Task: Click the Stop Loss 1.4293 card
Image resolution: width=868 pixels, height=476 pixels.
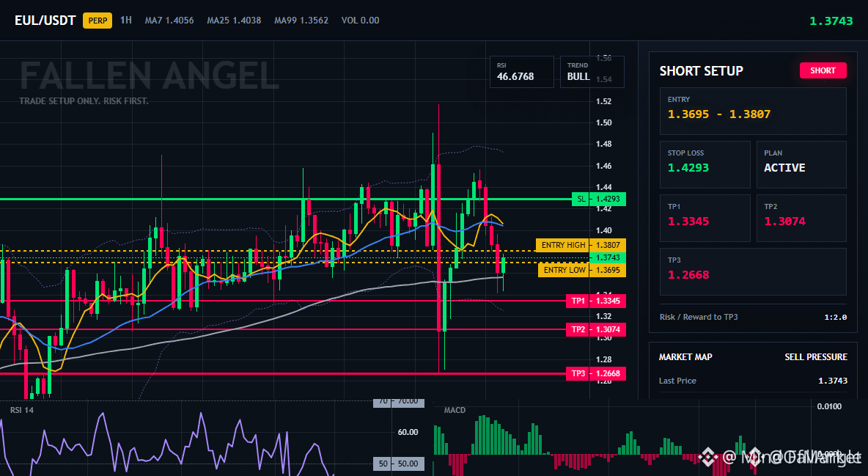Action: pyautogui.click(x=705, y=164)
